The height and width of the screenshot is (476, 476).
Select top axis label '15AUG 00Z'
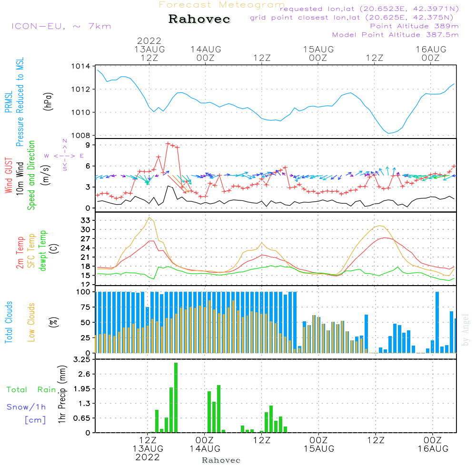pos(318,53)
